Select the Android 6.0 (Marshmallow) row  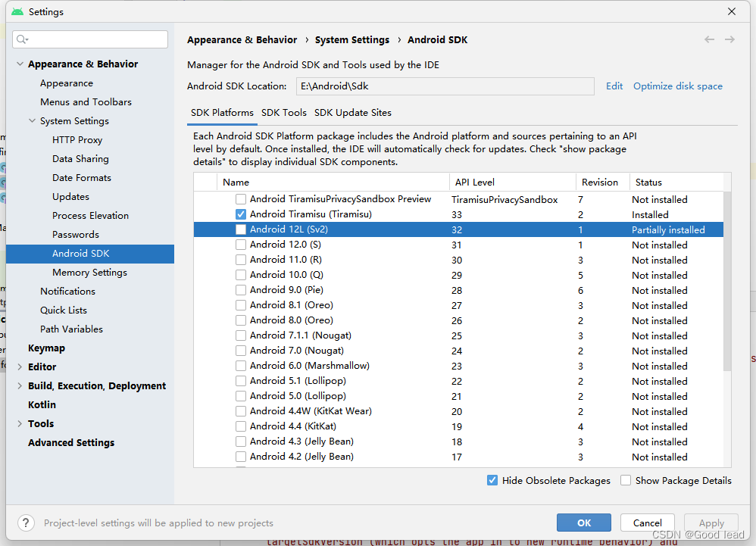click(458, 366)
